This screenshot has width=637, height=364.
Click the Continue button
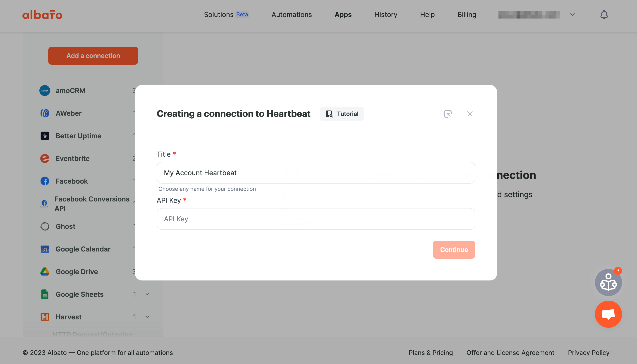point(454,249)
